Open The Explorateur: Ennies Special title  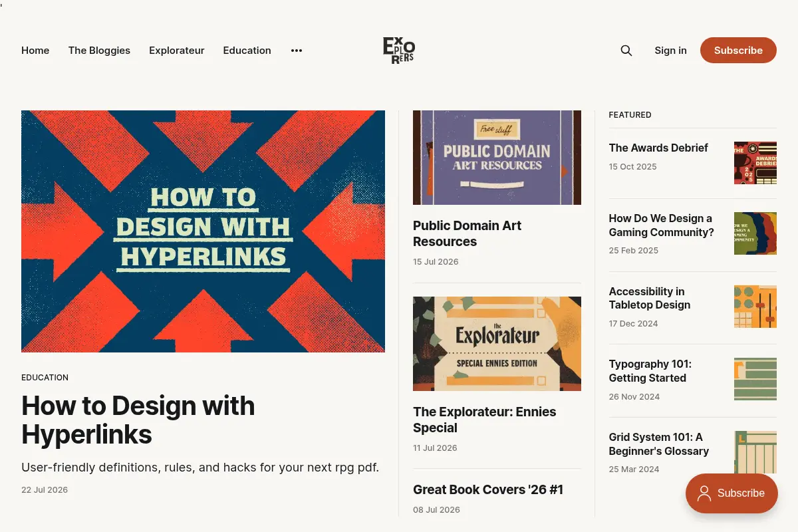coord(485,420)
